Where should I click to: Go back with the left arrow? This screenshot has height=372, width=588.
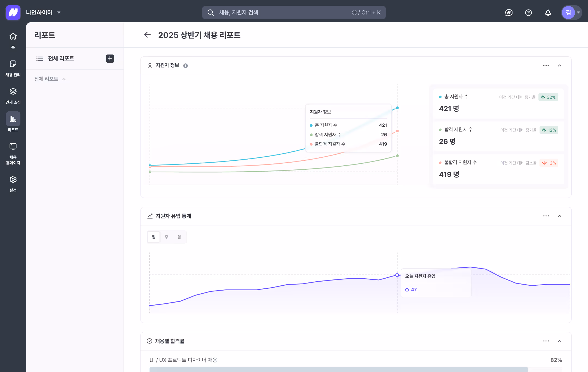click(147, 35)
